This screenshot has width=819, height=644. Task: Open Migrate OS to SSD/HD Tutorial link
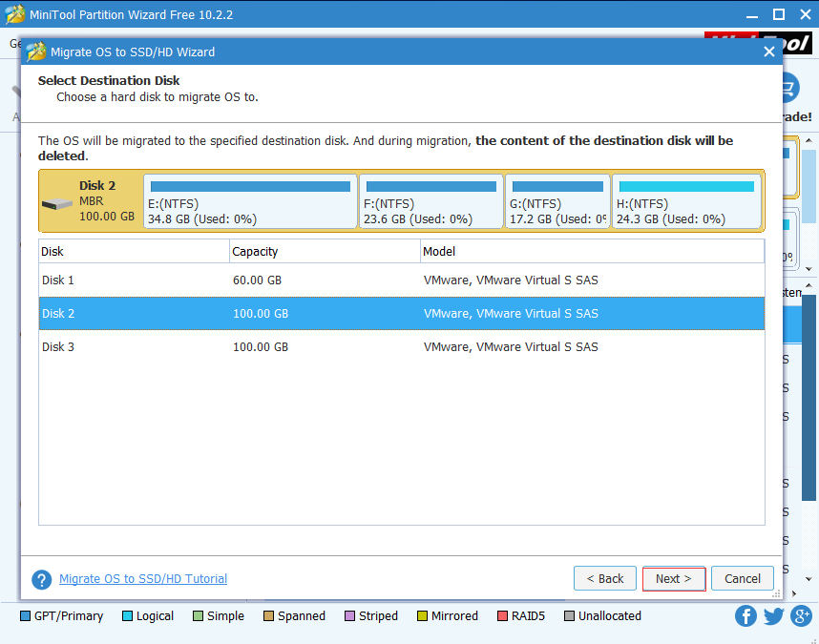[143, 579]
